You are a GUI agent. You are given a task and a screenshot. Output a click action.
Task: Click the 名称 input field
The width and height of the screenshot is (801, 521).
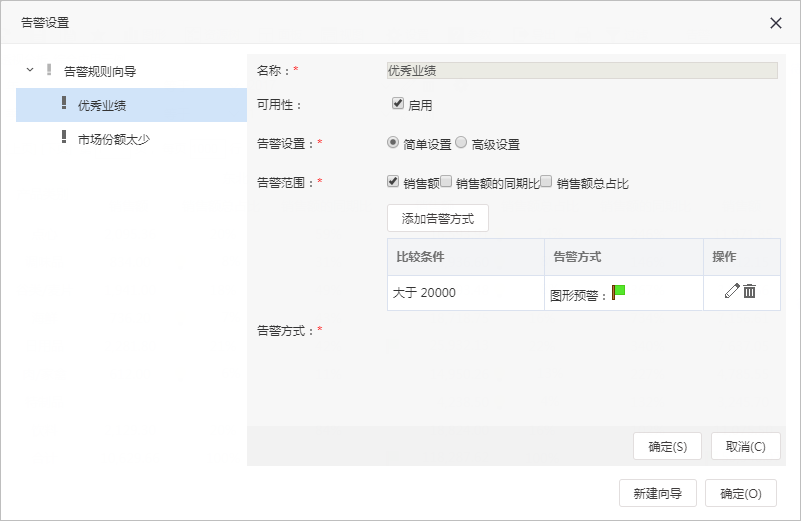(582, 70)
